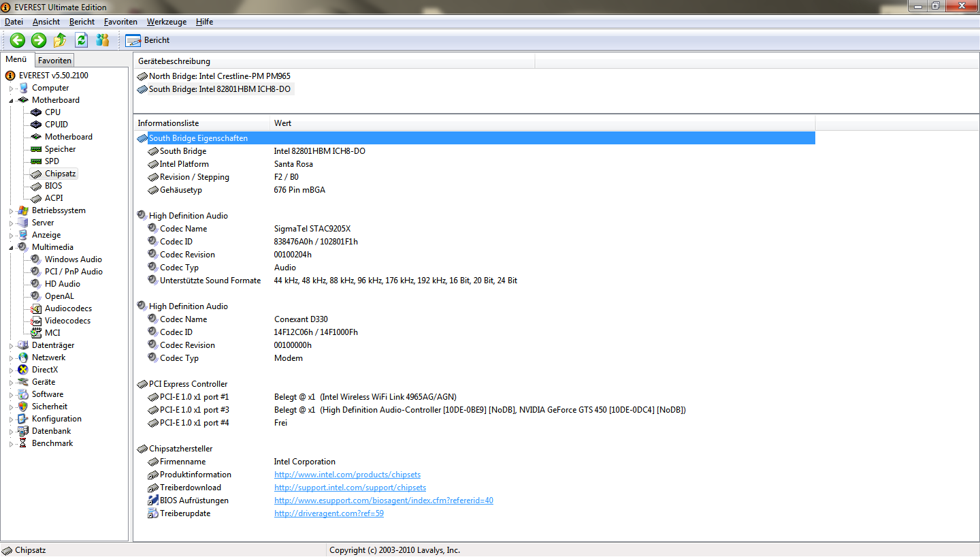Expand the DirectX tree node

pyautogui.click(x=11, y=370)
